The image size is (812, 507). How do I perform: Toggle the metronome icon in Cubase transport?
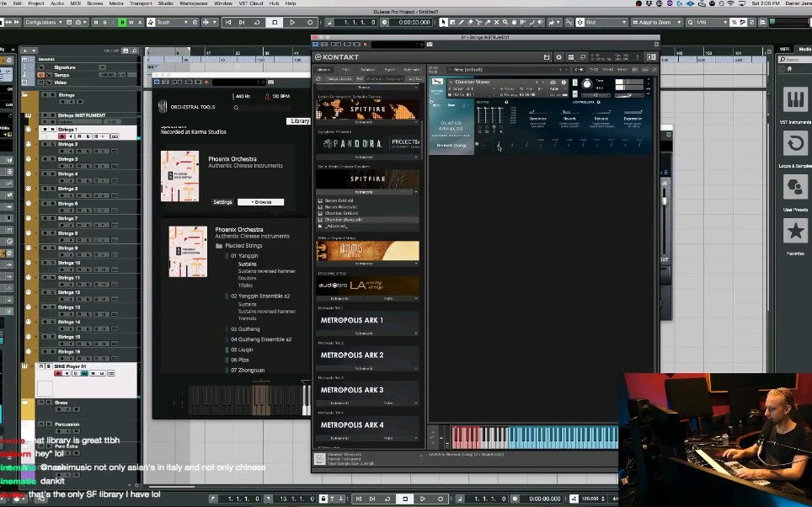tap(574, 498)
